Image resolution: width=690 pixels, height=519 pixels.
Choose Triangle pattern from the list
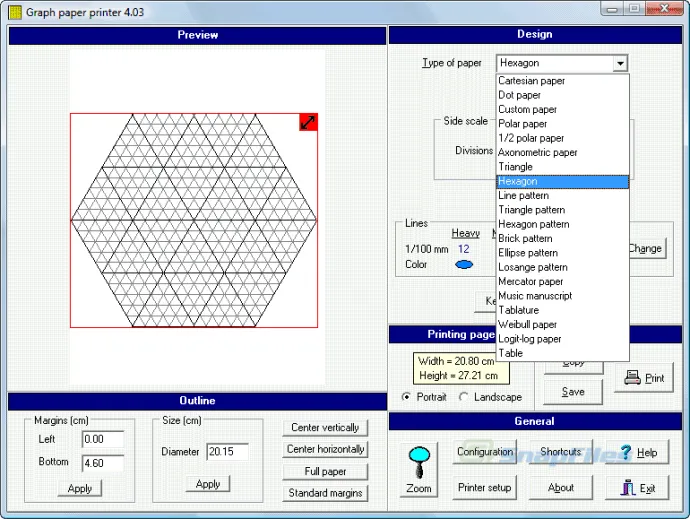[x=562, y=210]
